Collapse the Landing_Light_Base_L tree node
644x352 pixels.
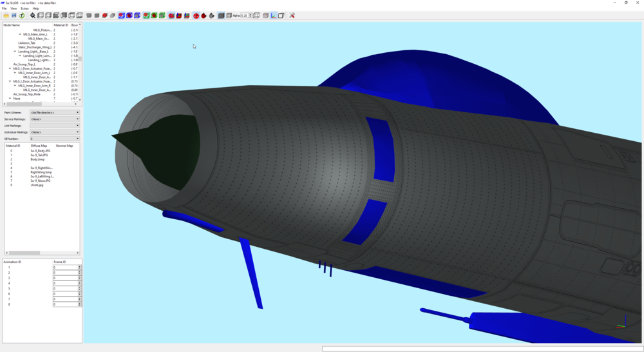15,52
